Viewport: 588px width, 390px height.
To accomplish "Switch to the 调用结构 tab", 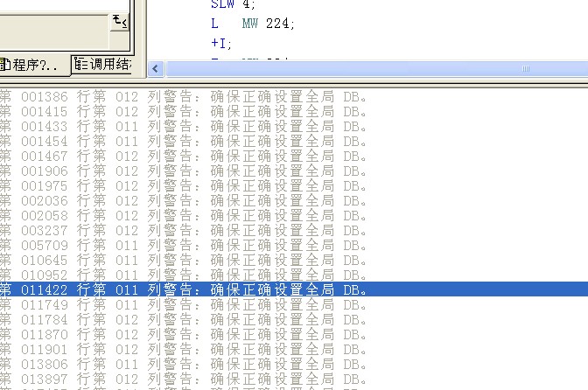I will (102, 65).
